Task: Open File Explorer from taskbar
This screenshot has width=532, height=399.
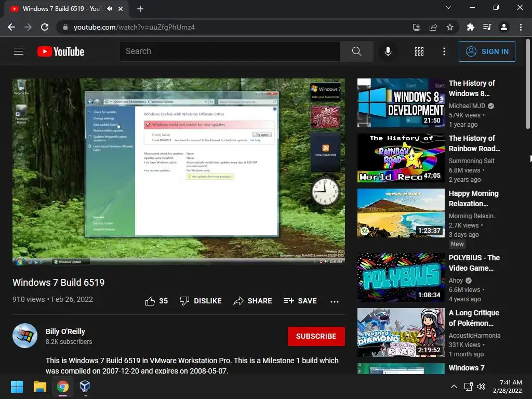Action: [x=39, y=387]
